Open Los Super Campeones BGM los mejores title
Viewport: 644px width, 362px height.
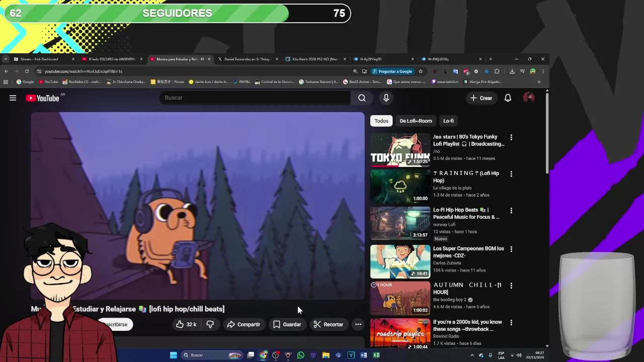468,252
